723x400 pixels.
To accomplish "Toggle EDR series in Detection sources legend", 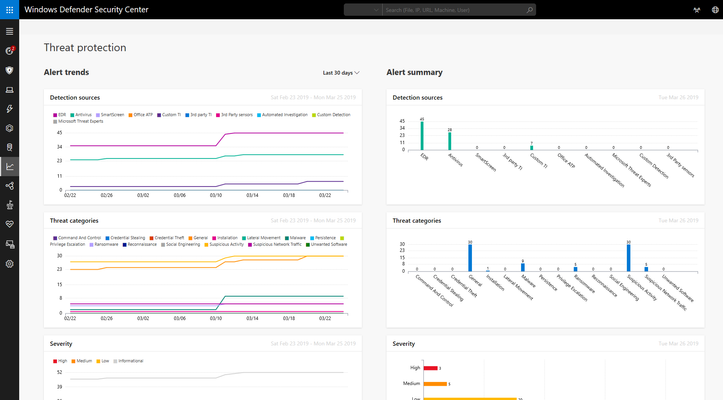I will (x=59, y=115).
